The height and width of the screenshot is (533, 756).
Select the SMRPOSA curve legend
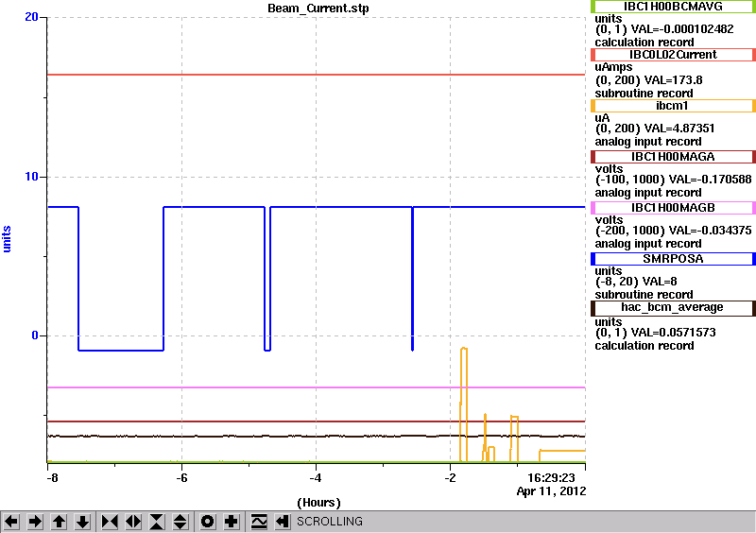point(673,259)
